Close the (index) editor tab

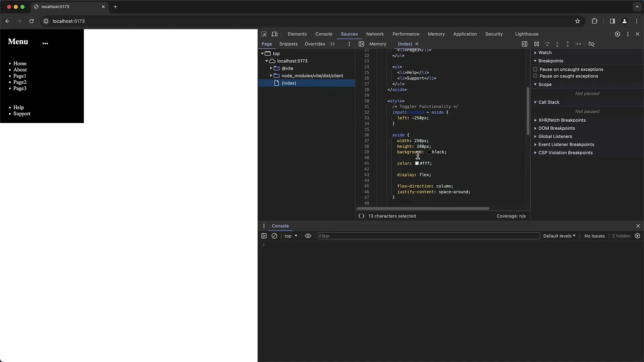417,44
